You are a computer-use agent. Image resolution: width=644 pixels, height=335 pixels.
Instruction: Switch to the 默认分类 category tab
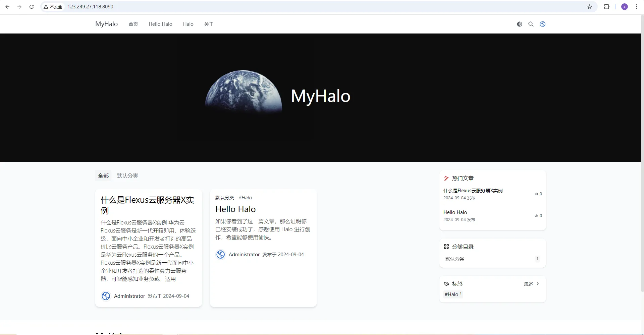click(127, 176)
